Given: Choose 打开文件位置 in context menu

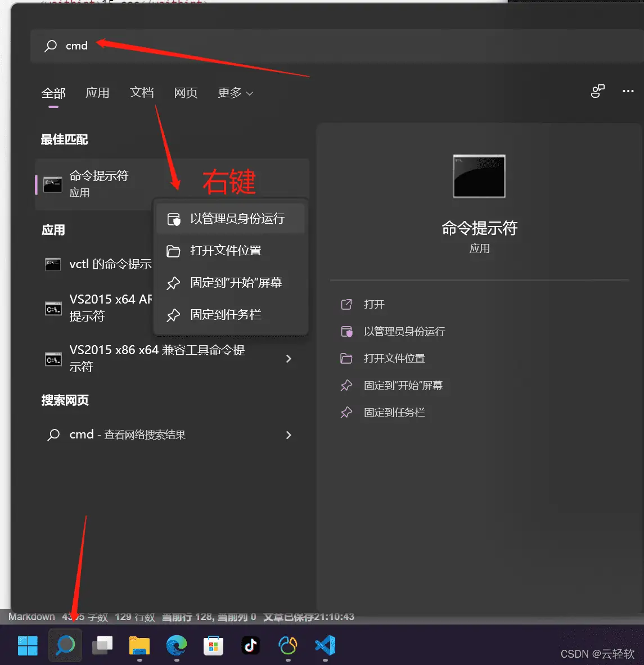Looking at the screenshot, I should pyautogui.click(x=231, y=251).
